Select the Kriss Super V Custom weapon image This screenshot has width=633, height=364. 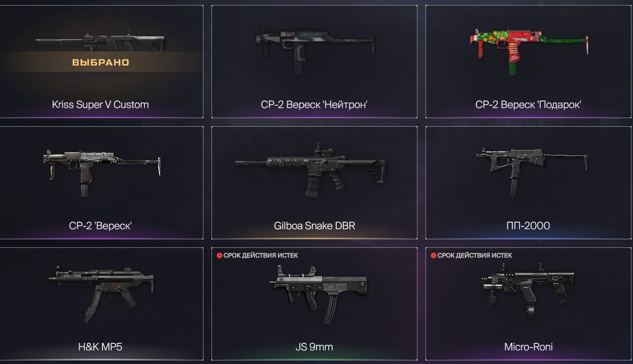pyautogui.click(x=100, y=43)
